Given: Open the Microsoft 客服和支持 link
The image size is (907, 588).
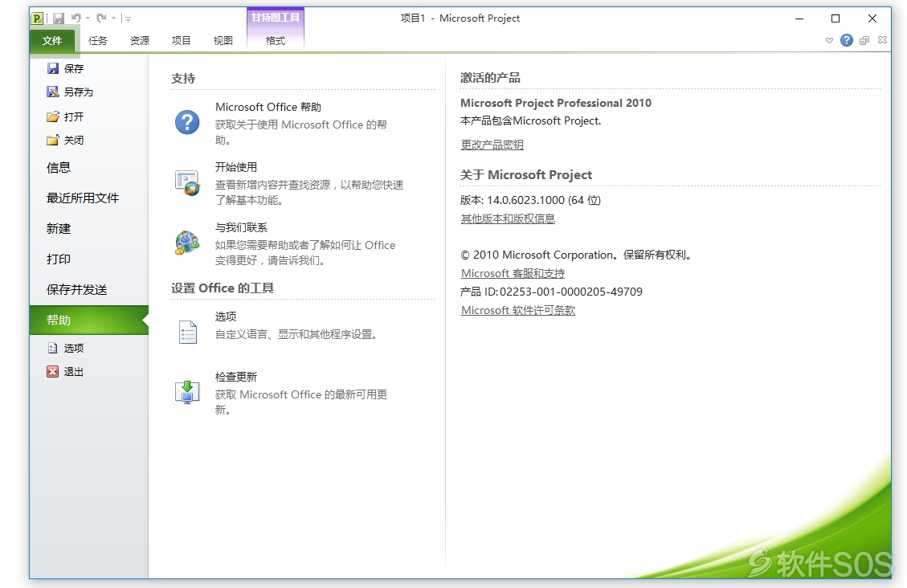Looking at the screenshot, I should click(x=513, y=273).
